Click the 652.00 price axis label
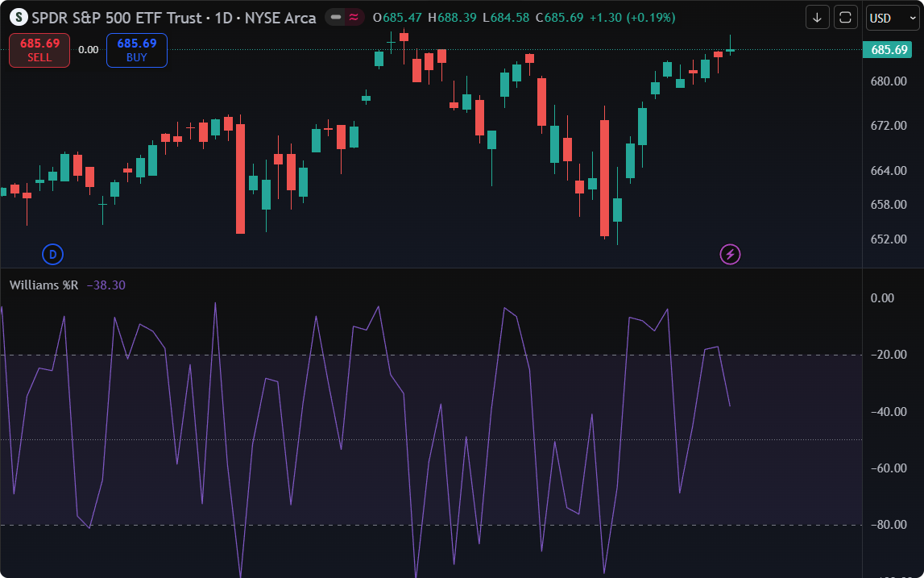 [889, 239]
